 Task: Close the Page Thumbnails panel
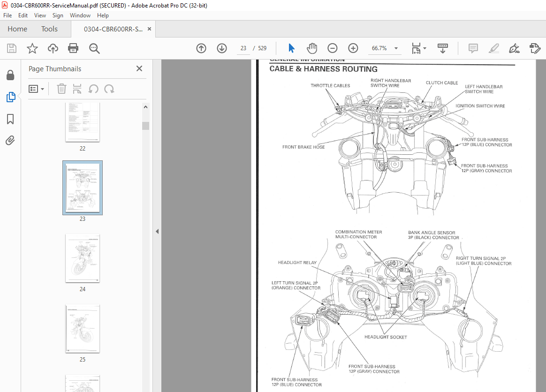point(139,68)
